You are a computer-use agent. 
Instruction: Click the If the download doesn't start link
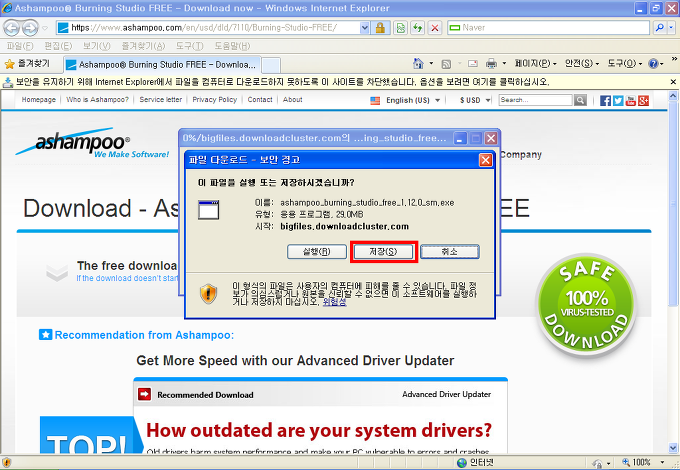(x=127, y=278)
